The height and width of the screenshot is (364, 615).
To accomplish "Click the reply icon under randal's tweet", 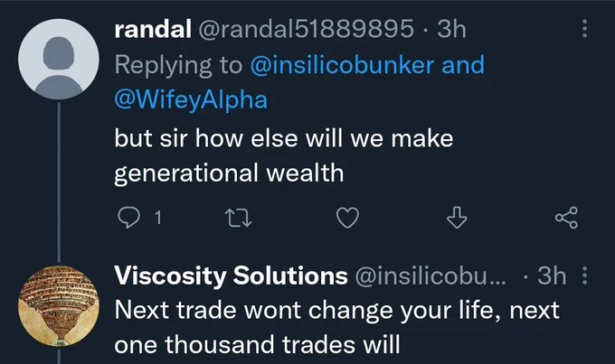I will (128, 218).
